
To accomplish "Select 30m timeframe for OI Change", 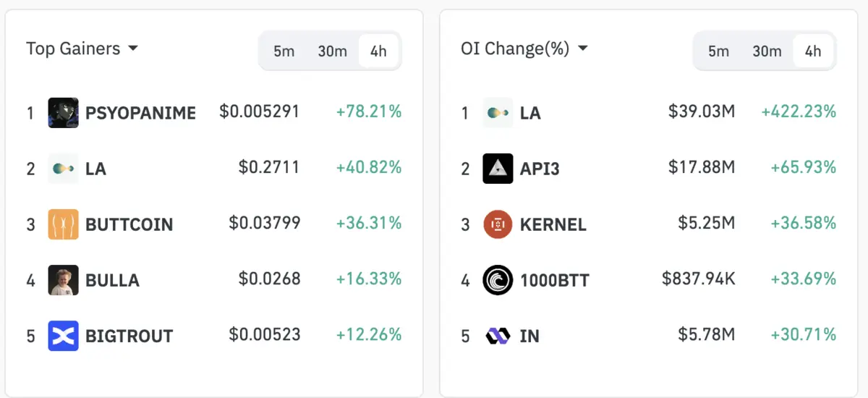I will (x=767, y=51).
